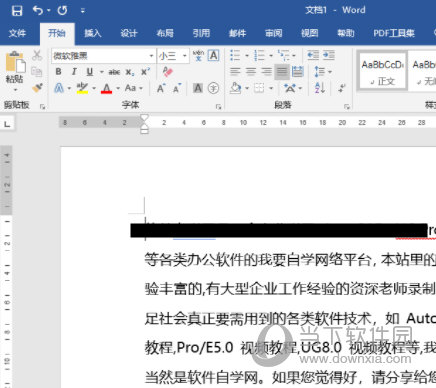This screenshot has width=436, height=388.
Task: Insert enclosed character with circled 字 icon
Action: 213,88
